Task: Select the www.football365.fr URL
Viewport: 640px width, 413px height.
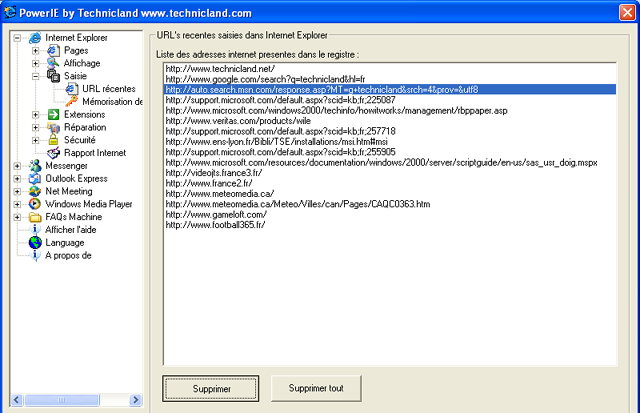Action: pyautogui.click(x=390, y=225)
